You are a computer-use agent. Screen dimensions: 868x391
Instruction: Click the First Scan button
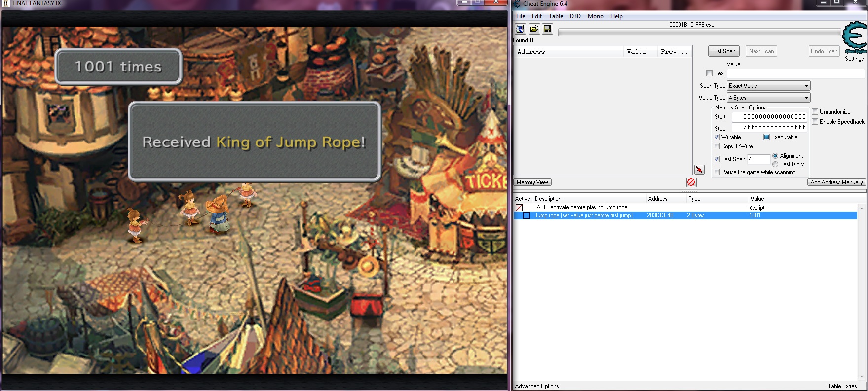click(723, 51)
